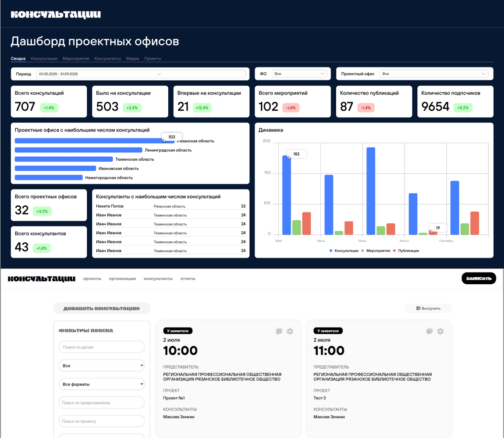Open the Проектный офис filter dropdown
Image resolution: width=504 pixels, height=438 pixels.
tap(434, 74)
